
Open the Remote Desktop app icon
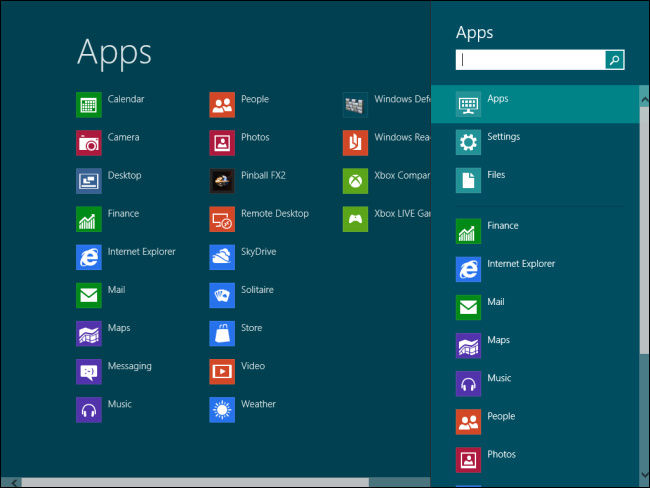coord(222,219)
